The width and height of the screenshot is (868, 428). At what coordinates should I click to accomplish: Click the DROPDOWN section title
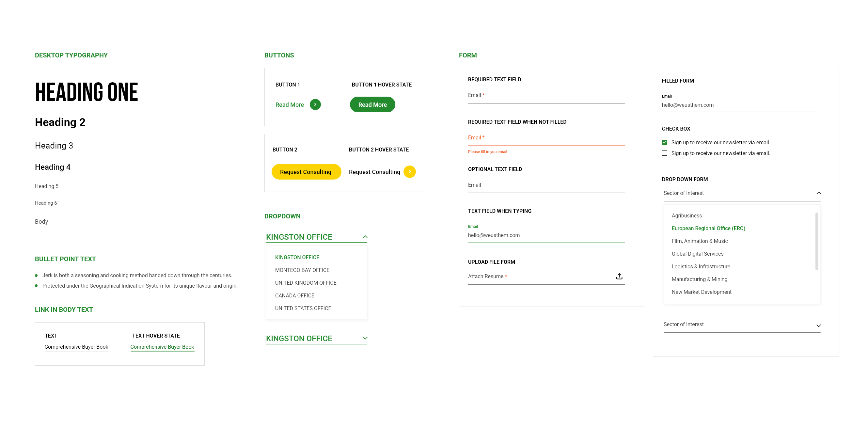[282, 216]
